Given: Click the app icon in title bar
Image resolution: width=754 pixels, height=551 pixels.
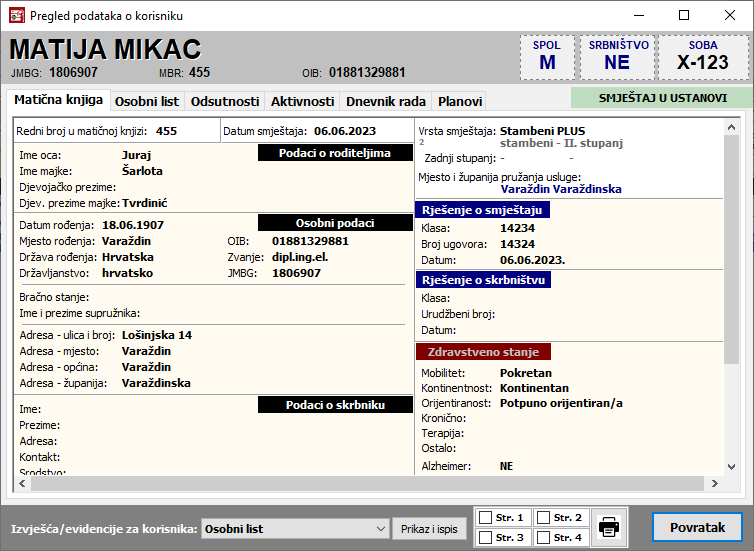Looking at the screenshot, I should click(14, 16).
